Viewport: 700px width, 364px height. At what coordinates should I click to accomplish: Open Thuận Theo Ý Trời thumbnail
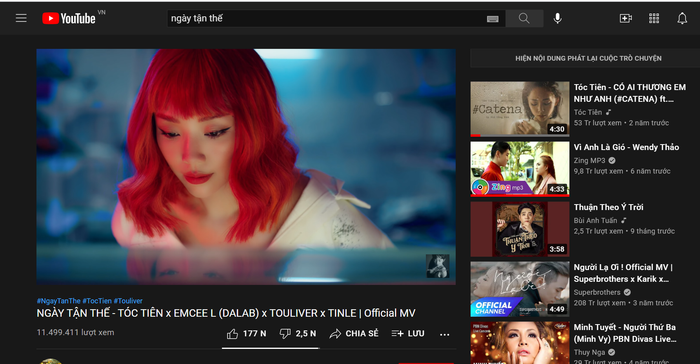[x=520, y=229]
